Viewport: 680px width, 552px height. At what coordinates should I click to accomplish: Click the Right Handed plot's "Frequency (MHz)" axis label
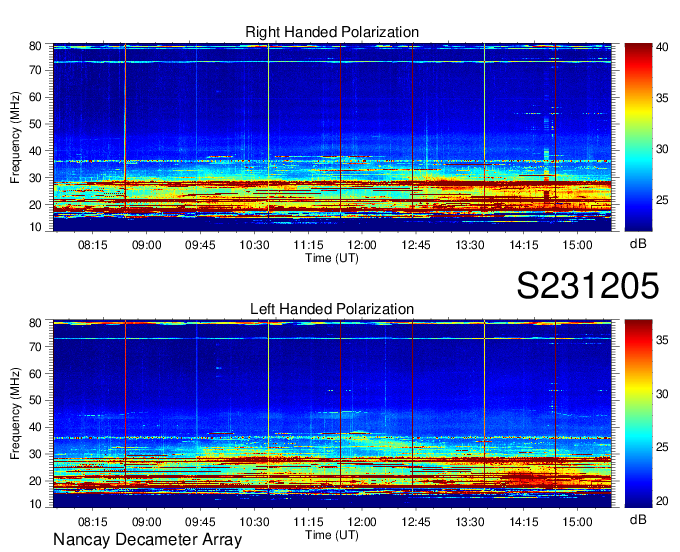click(x=15, y=137)
